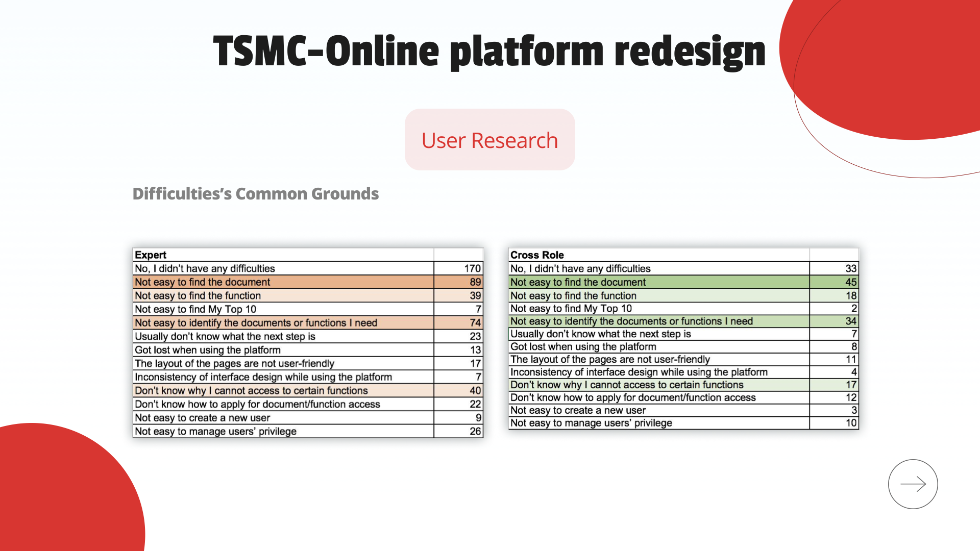Click the value 18 in Cross Role table
The width and height of the screenshot is (980, 551).
click(x=851, y=295)
